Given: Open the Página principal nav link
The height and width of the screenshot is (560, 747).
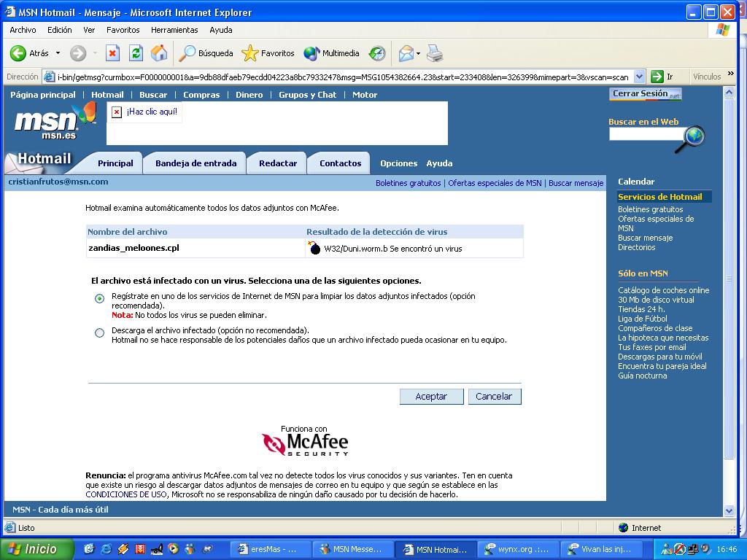Looking at the screenshot, I should point(43,95).
